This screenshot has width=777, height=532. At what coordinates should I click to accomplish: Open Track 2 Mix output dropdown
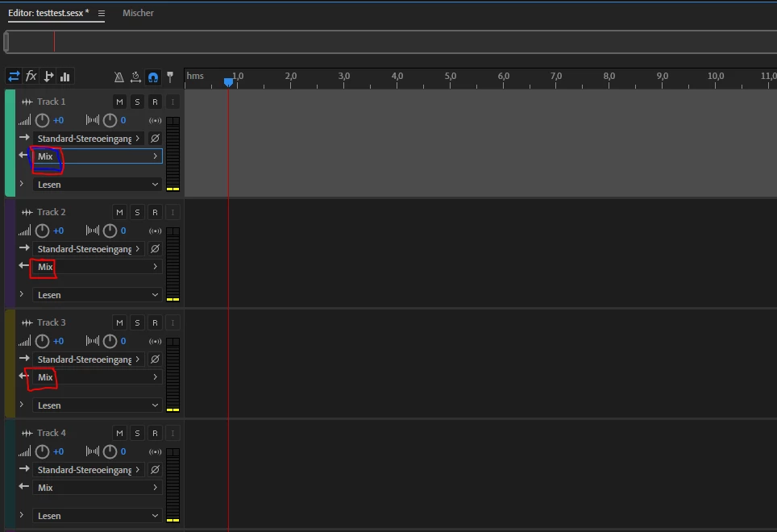98,267
